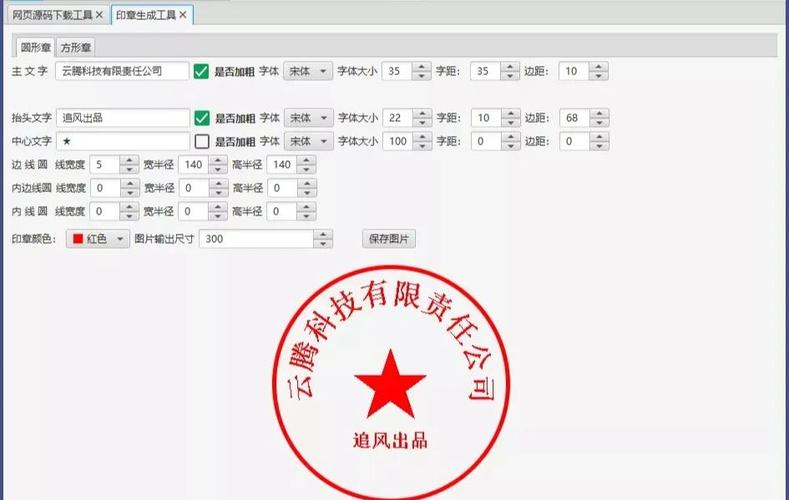Increase 内线圆 宽半径 value
The width and height of the screenshot is (789, 500).
point(218,207)
